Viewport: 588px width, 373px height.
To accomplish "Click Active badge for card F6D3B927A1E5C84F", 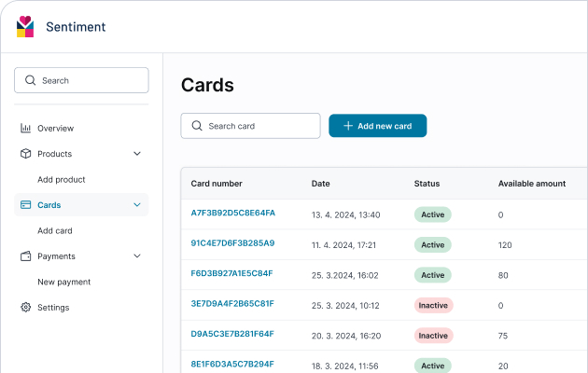I will 433,275.
